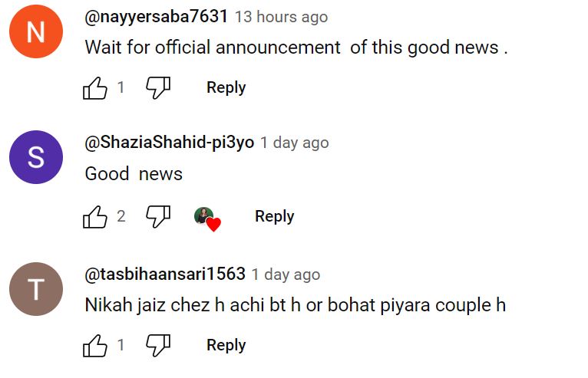Reply to @ShaziaShahid-pi3yo's comment

click(x=275, y=216)
